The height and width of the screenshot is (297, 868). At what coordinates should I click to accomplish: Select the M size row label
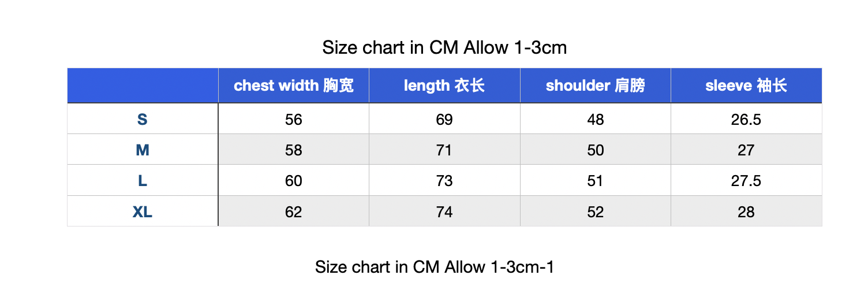pos(143,150)
